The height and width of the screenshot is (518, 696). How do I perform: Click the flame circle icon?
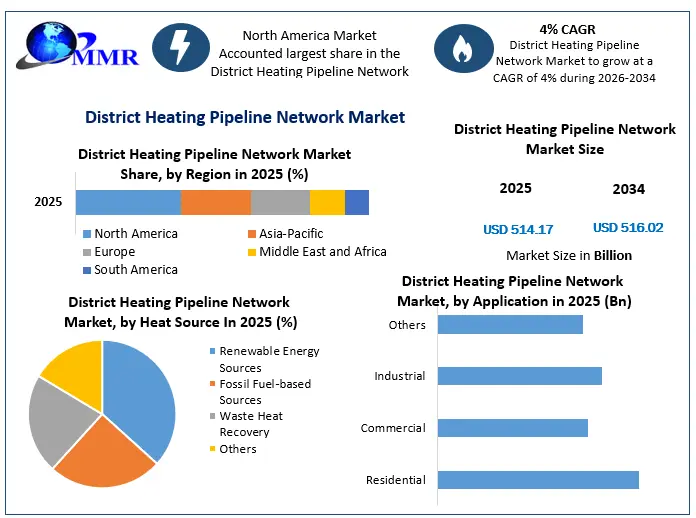(x=463, y=48)
